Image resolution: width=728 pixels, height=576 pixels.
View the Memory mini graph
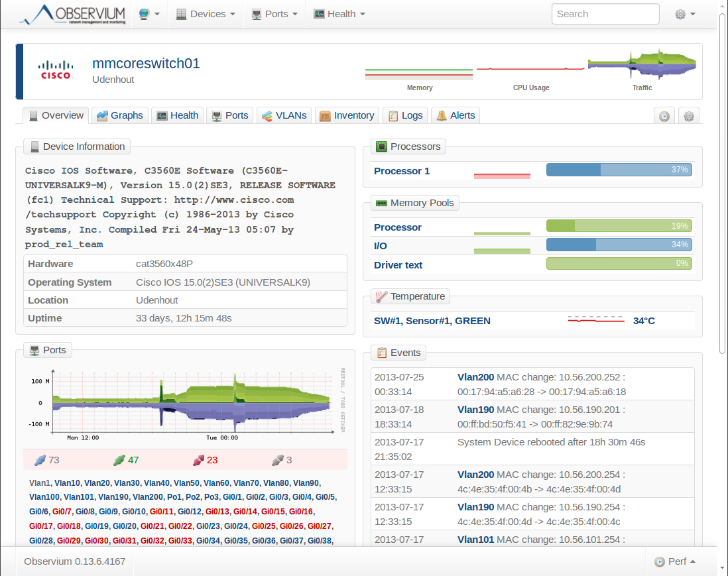pos(419,74)
